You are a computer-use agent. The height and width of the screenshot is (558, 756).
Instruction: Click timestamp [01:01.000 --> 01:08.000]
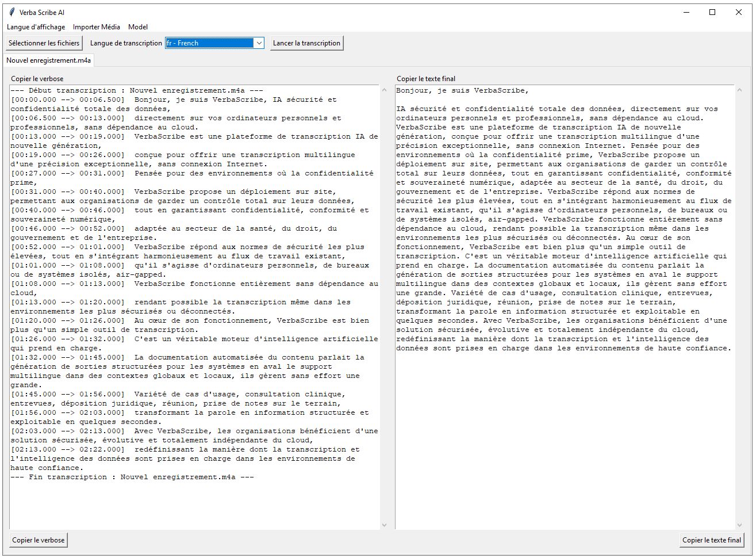(x=67, y=265)
